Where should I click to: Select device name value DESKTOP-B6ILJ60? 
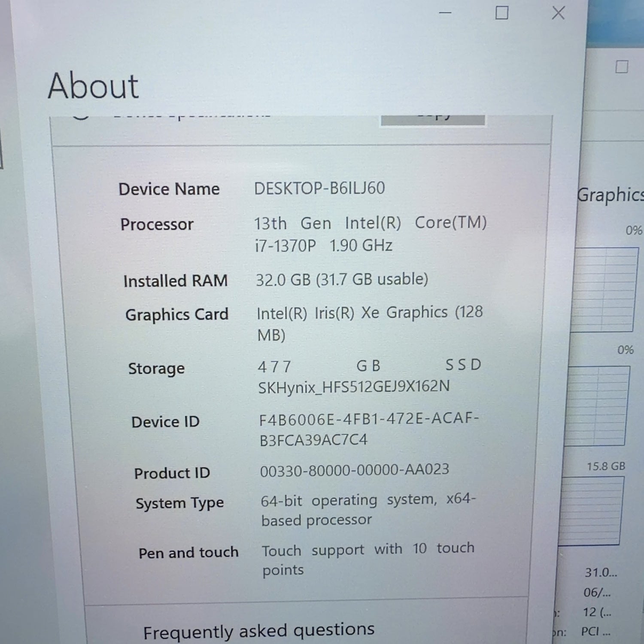[x=319, y=188]
